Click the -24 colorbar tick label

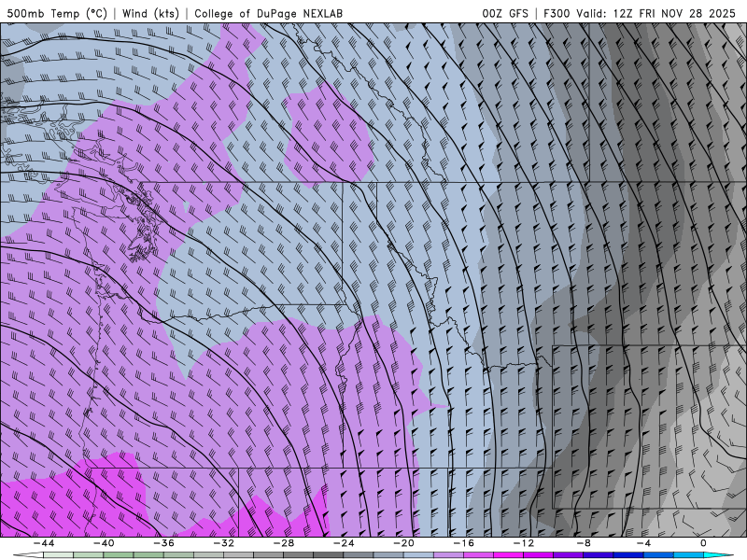pos(344,543)
